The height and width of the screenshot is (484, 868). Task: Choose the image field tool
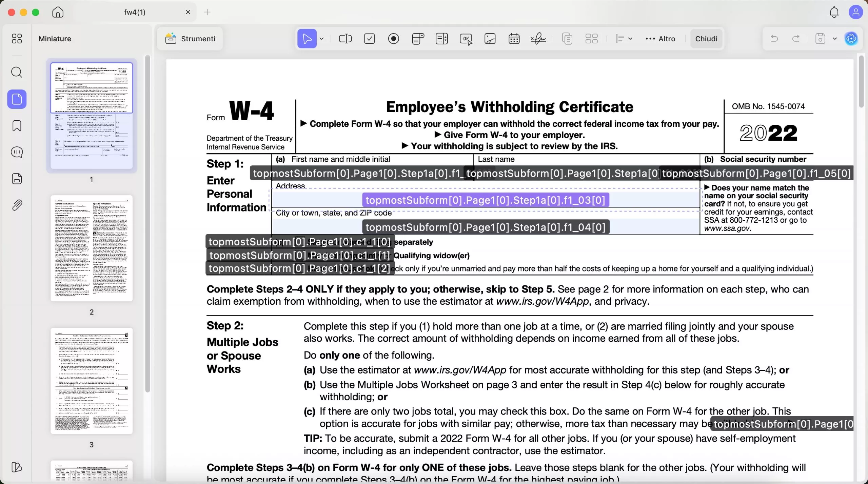point(490,39)
